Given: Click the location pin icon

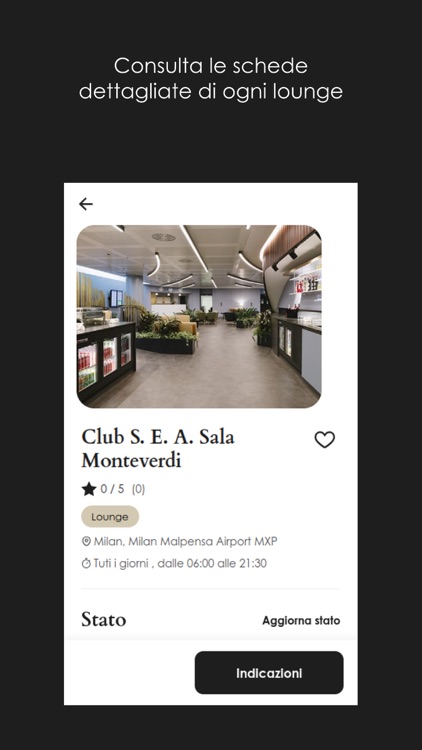Looking at the screenshot, I should coord(86,541).
